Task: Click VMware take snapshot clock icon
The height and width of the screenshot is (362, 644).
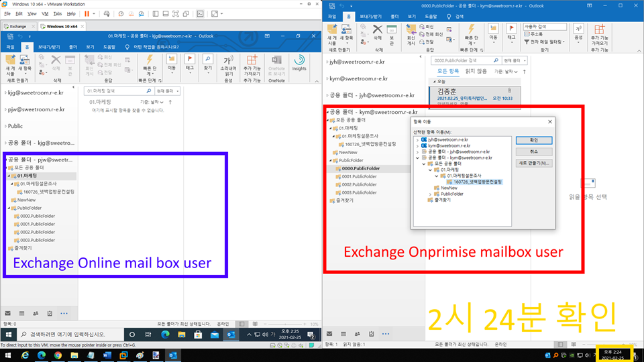Action: tap(121, 13)
